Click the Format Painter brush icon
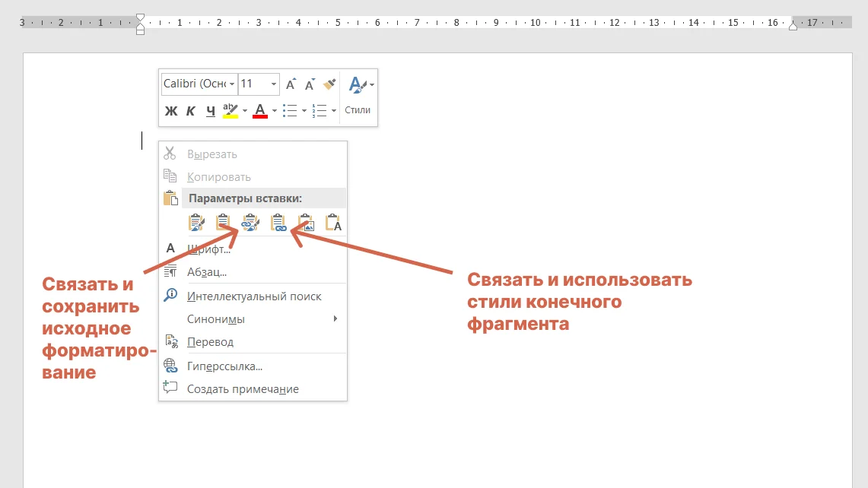Image resolution: width=868 pixels, height=488 pixels. (329, 84)
